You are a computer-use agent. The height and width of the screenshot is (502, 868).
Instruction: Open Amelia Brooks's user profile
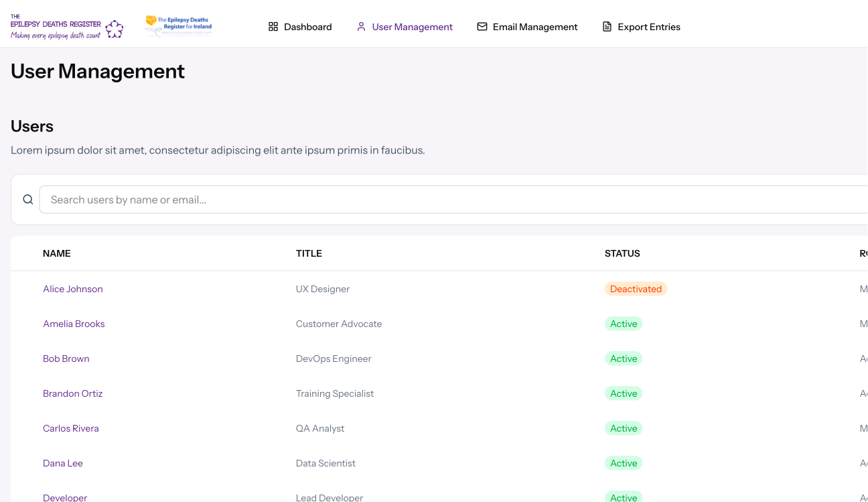pos(74,324)
